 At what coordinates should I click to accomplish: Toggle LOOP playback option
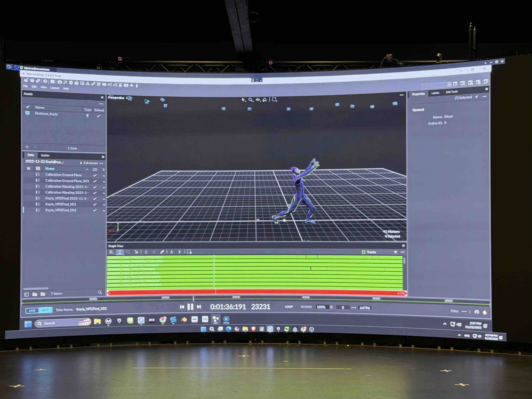pyautogui.click(x=289, y=307)
